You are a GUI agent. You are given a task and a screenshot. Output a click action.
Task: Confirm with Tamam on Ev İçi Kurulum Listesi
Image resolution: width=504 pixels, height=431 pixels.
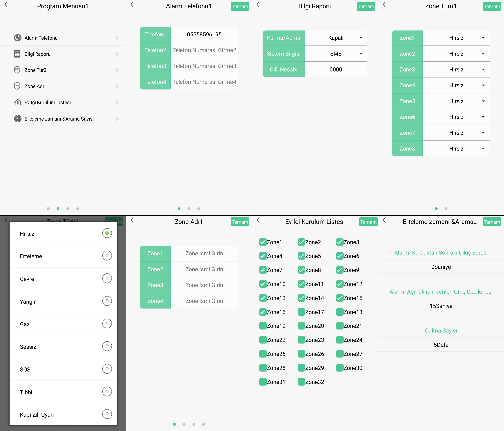point(368,222)
